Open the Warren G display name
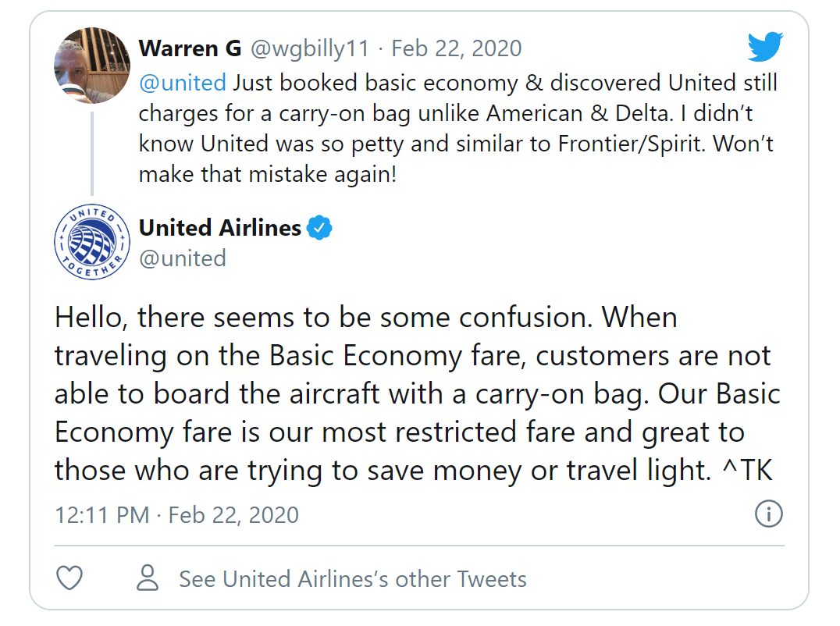 pos(190,48)
